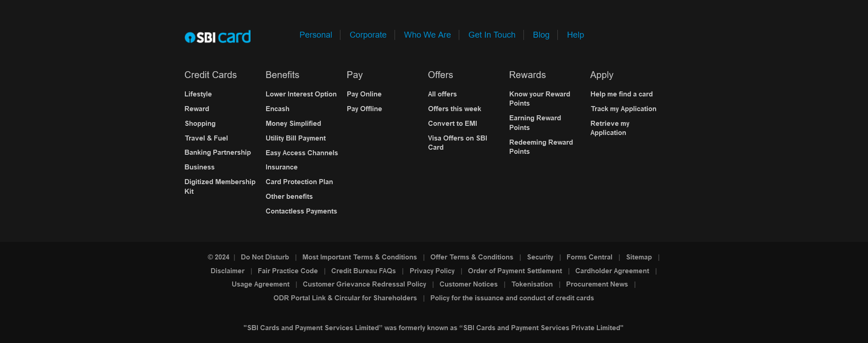868x343 pixels.
Task: Open the Reward credit cards link
Action: pos(197,109)
